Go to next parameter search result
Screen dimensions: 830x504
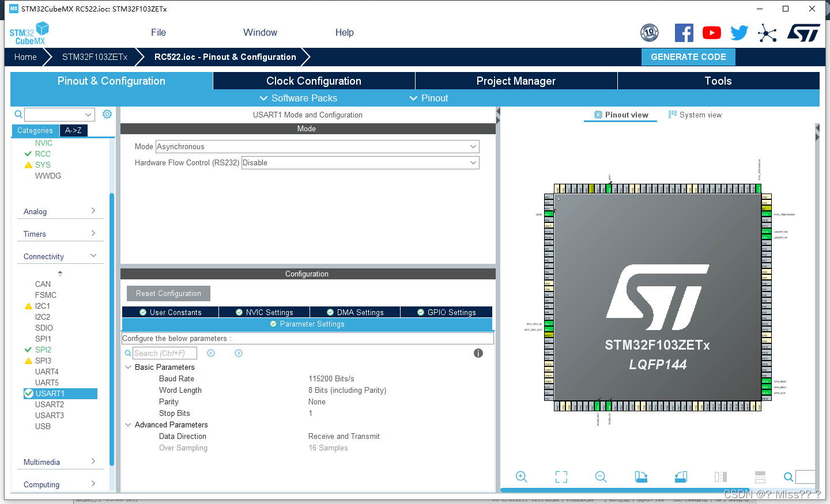(x=239, y=353)
